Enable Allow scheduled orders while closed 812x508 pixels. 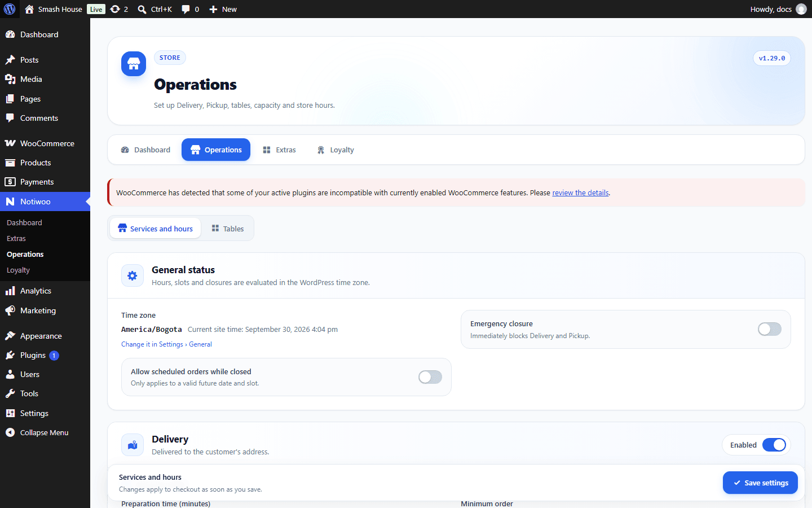pos(430,377)
